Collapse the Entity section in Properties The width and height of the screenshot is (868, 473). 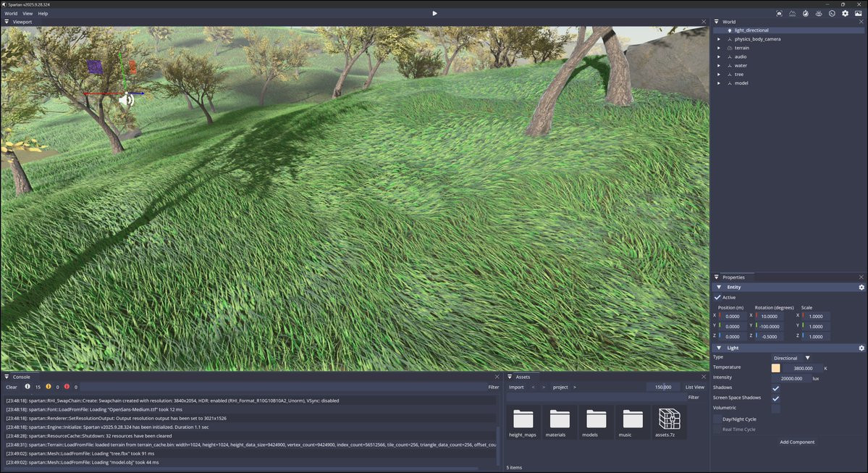point(719,287)
